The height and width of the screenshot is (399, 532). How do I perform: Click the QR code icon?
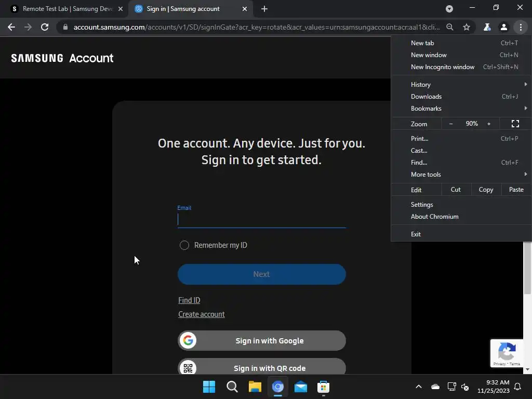(x=188, y=368)
